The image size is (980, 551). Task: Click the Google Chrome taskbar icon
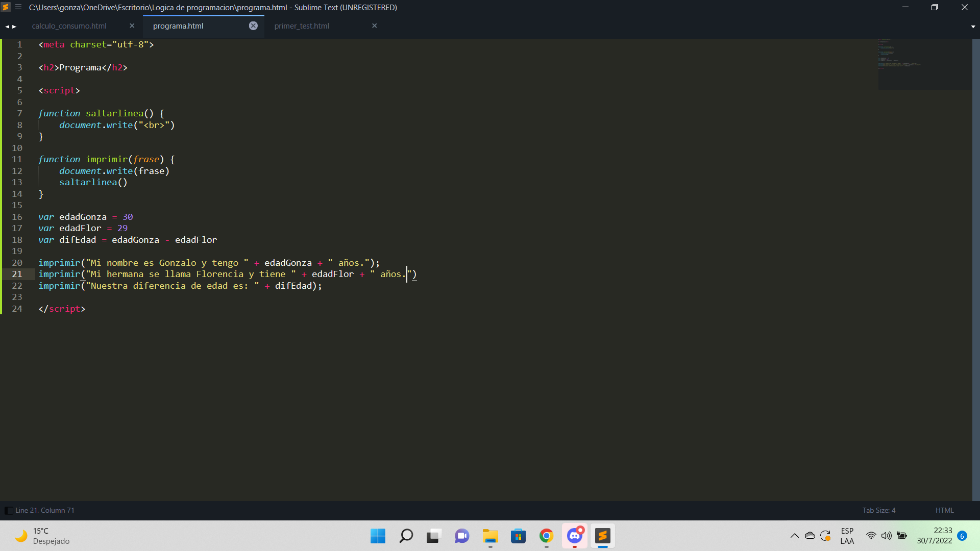point(547,536)
